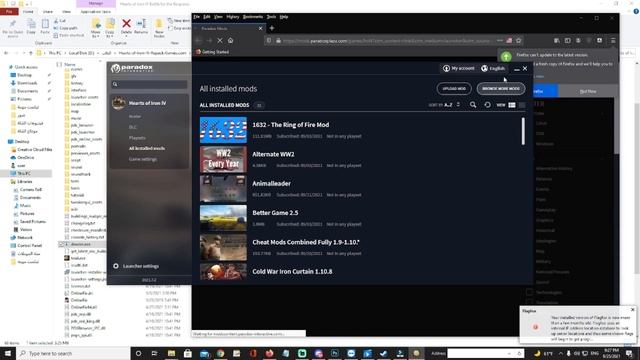
Task: Open File Explorer Share tab
Action: coord(48,12)
